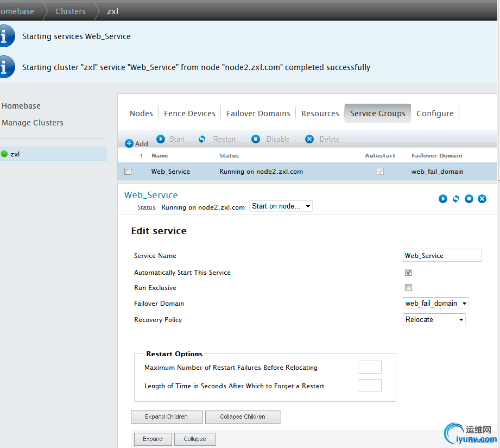Click the Disable stop icon in toolbar

(255, 139)
